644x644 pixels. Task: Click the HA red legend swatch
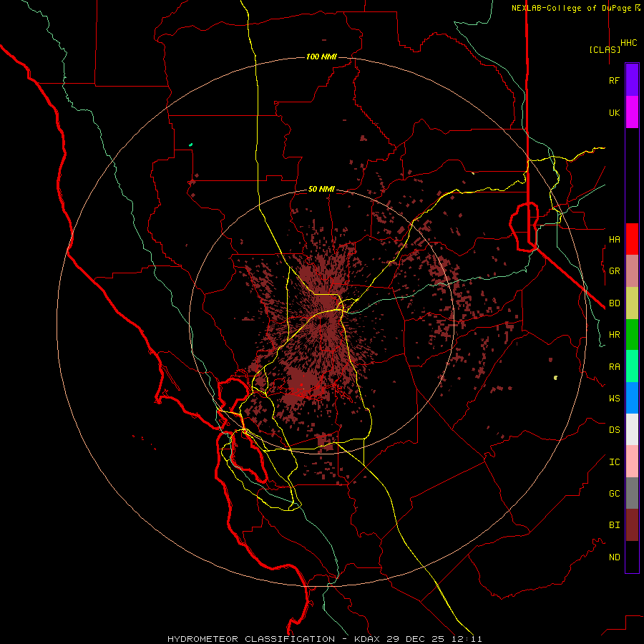click(632, 239)
